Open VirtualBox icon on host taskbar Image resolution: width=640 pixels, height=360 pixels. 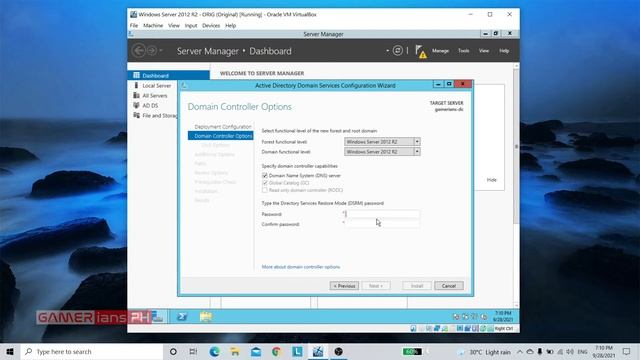click(x=318, y=351)
